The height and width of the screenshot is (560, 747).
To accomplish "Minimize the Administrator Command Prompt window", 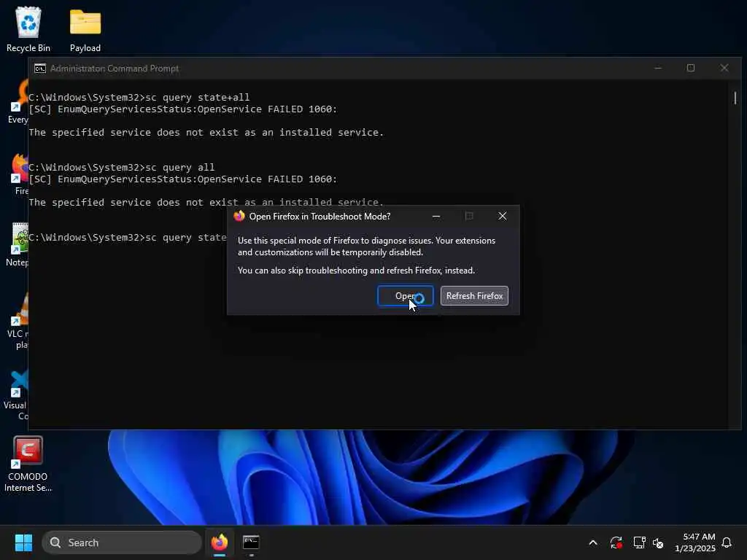I will click(658, 68).
